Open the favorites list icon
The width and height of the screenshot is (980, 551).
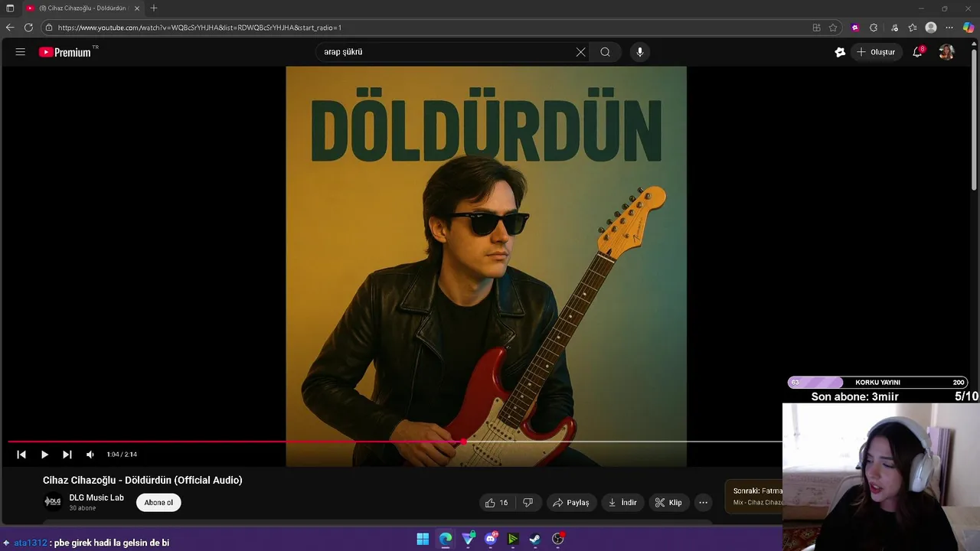[913, 28]
